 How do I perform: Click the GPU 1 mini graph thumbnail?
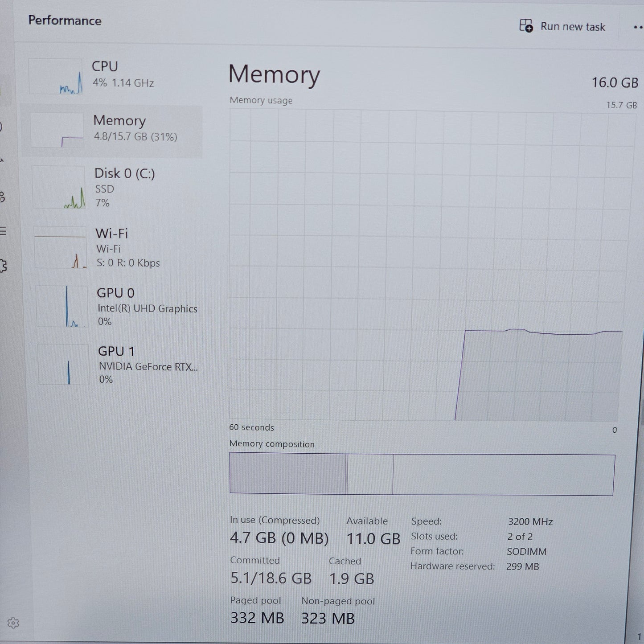pyautogui.click(x=64, y=364)
